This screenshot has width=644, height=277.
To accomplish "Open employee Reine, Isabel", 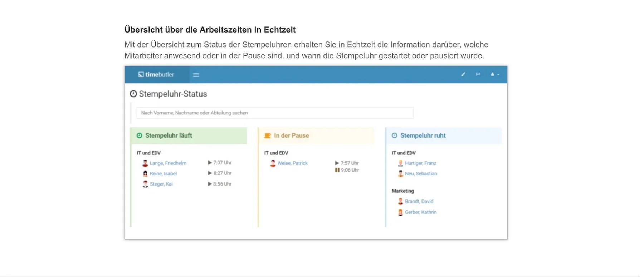I will click(163, 173).
